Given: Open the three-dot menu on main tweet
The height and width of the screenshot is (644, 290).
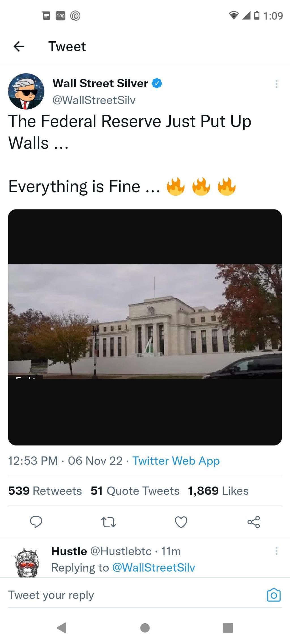Looking at the screenshot, I should point(276,84).
